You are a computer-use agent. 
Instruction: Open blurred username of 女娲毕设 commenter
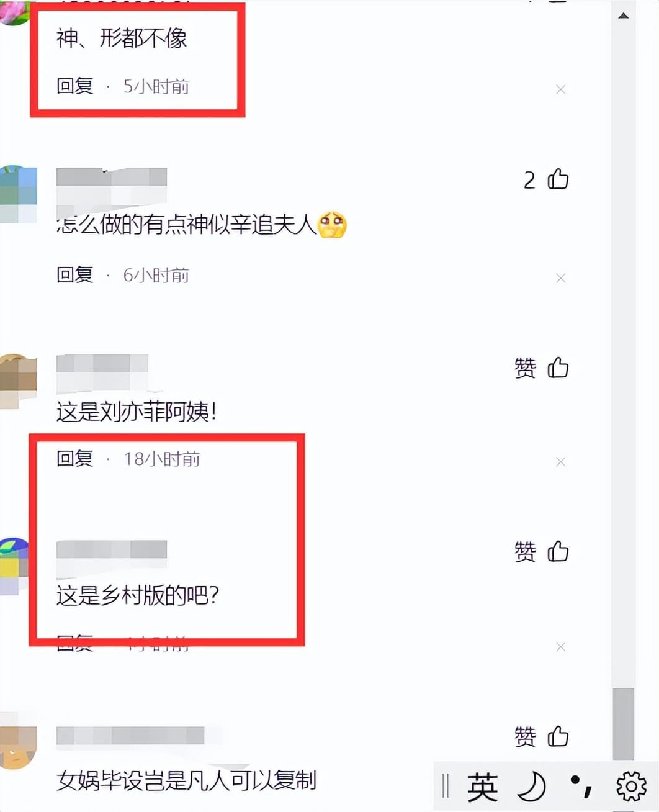tap(130, 736)
